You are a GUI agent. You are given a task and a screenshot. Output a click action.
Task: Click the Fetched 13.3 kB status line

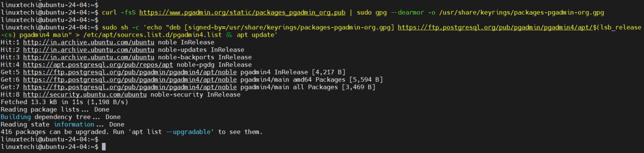[x=64, y=102]
